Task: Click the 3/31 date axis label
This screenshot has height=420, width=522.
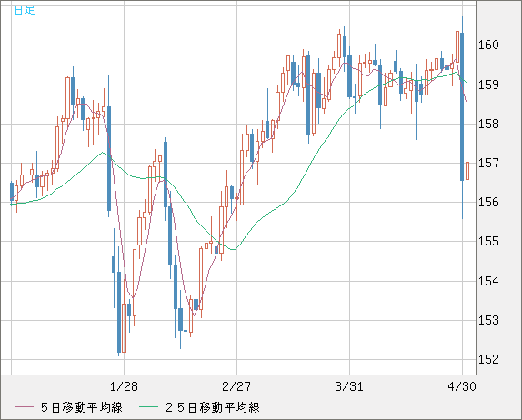Action: (349, 386)
